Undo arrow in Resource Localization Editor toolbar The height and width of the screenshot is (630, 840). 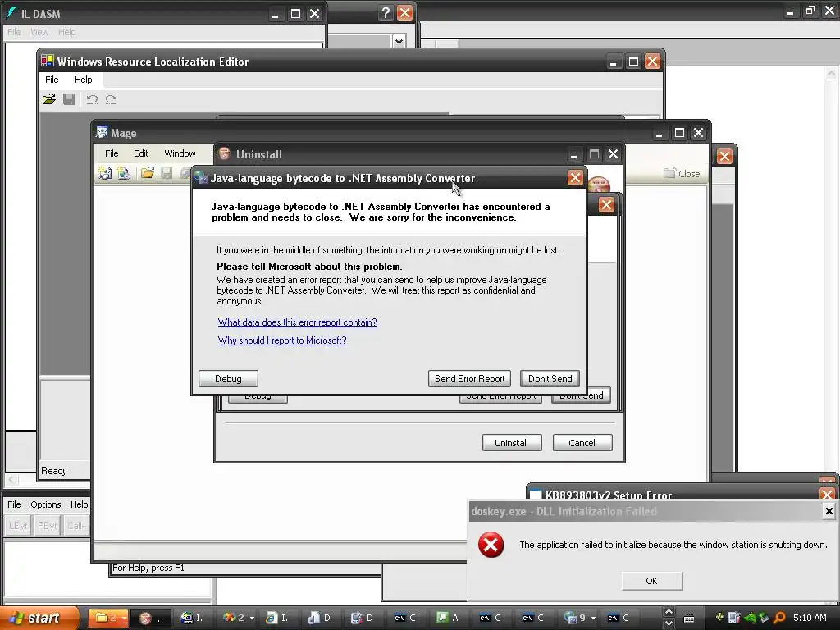pos(92,99)
